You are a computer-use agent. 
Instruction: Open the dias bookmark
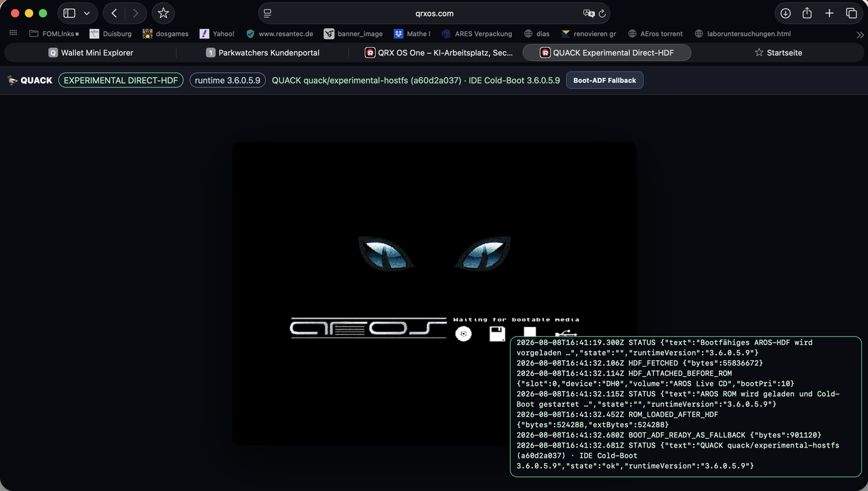click(537, 34)
